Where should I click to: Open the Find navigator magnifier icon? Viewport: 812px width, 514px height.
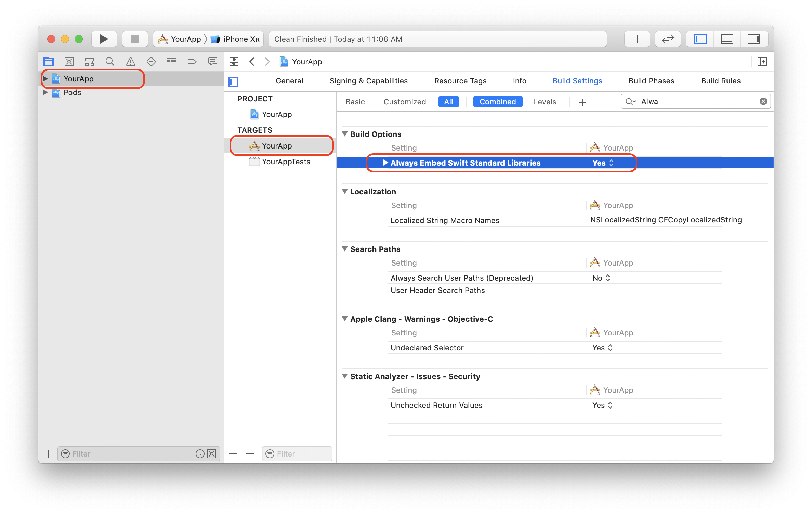110,62
